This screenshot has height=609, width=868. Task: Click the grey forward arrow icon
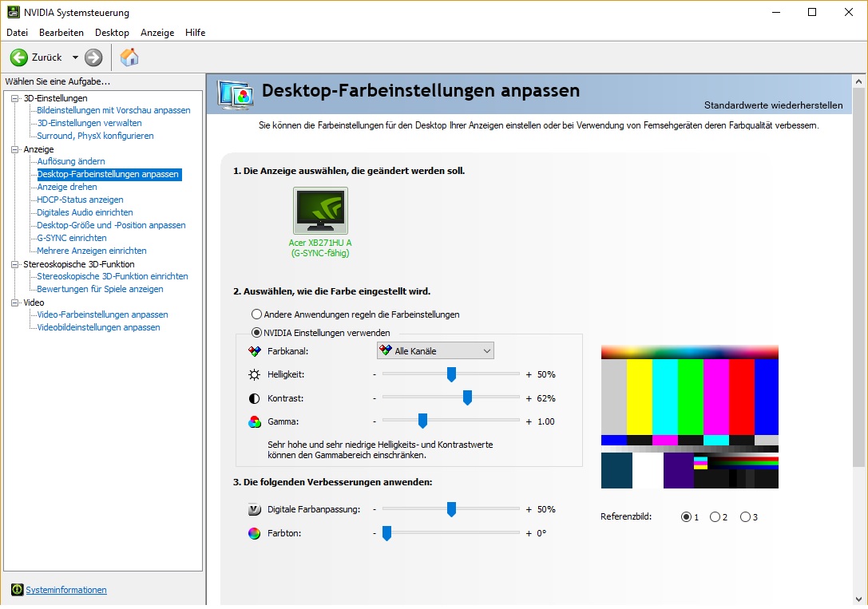93,57
